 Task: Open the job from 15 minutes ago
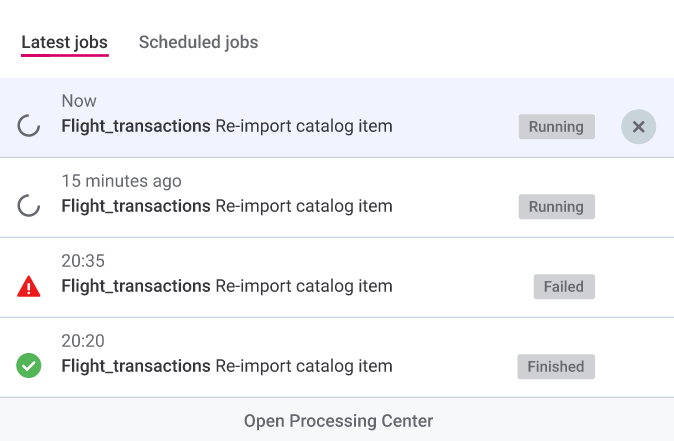pyautogui.click(x=227, y=207)
